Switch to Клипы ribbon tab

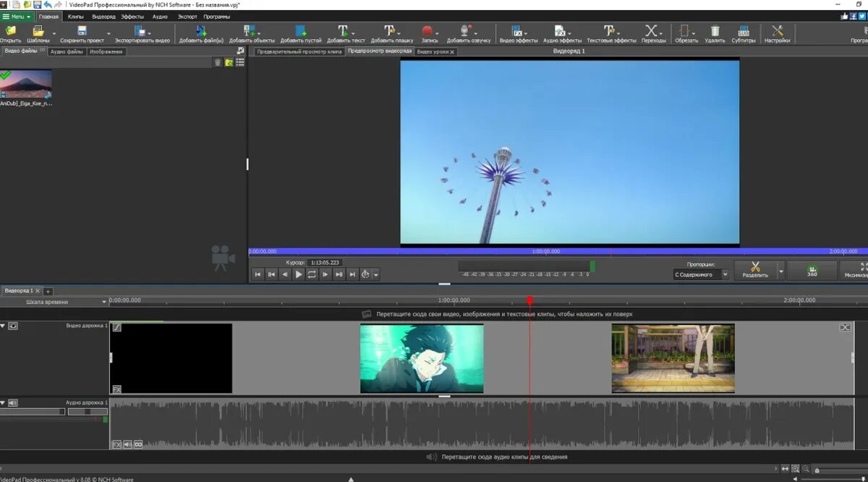click(x=76, y=16)
